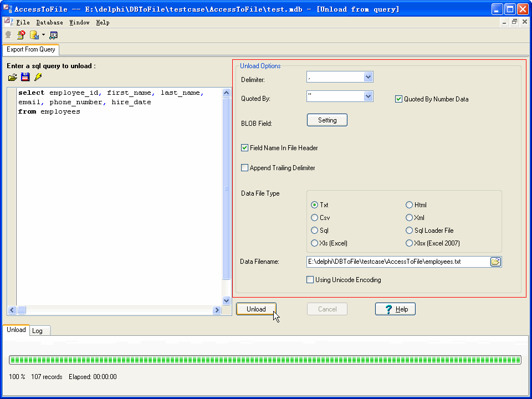Viewport: 532px width, 399px height.
Task: Select the Sql Loader File type
Action: point(409,231)
